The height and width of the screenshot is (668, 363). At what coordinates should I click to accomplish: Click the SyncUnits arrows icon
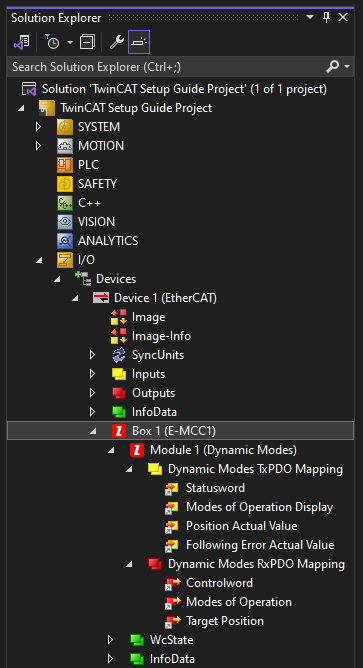point(119,355)
